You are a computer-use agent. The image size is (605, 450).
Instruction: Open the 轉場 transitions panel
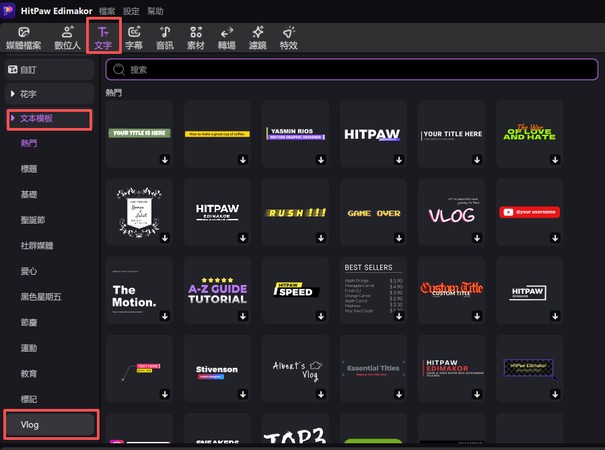pyautogui.click(x=227, y=38)
